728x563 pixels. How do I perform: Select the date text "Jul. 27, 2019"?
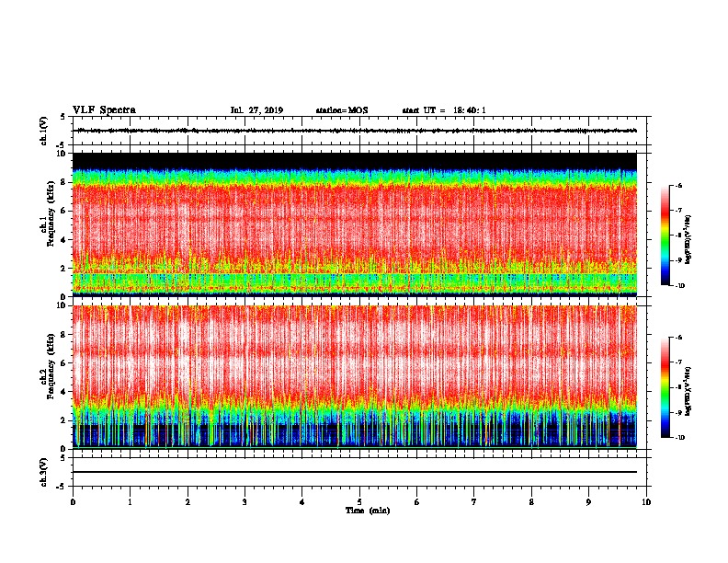click(256, 110)
